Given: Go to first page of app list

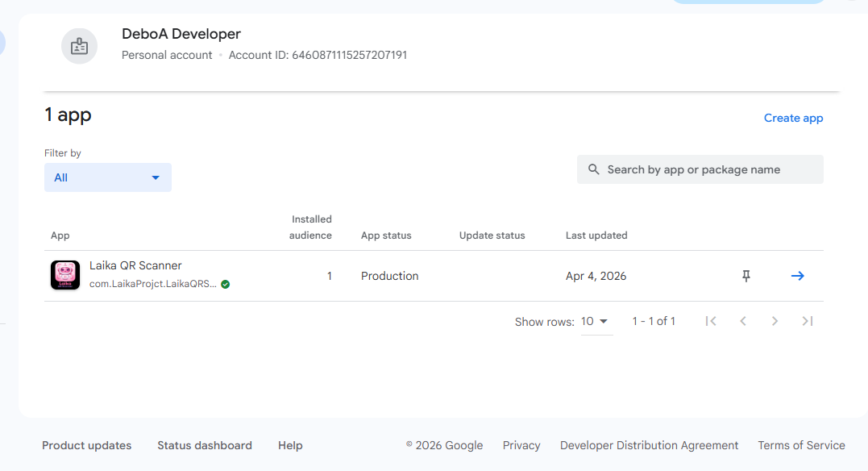Looking at the screenshot, I should (711, 321).
